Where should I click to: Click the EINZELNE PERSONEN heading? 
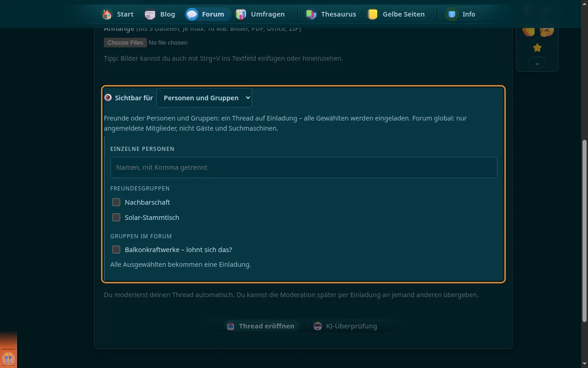click(x=142, y=149)
